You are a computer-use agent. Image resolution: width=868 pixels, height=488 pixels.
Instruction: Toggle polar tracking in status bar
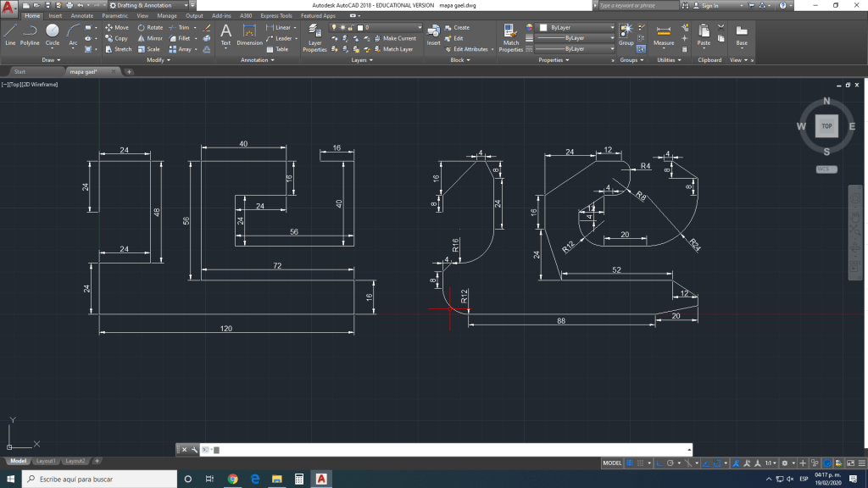click(669, 463)
